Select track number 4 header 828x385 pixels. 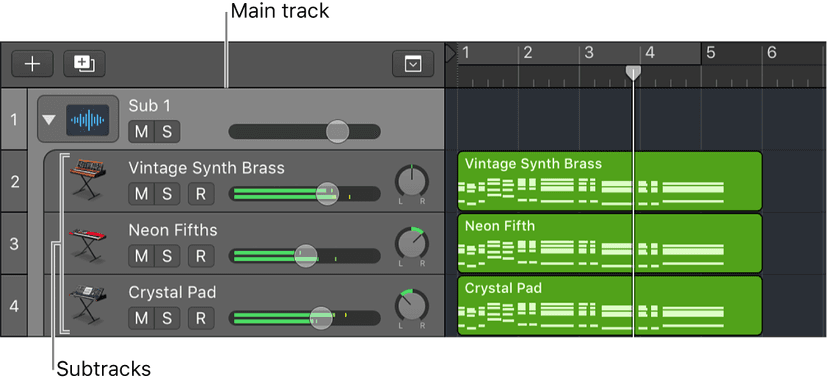click(x=14, y=305)
